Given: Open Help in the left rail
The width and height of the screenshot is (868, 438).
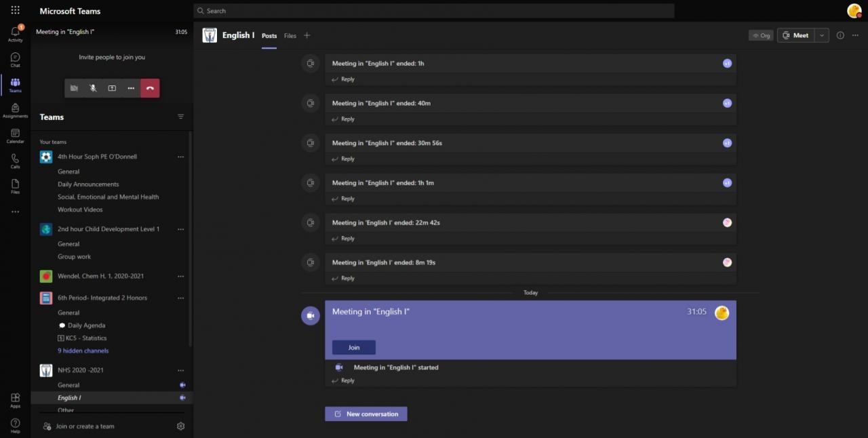Looking at the screenshot, I should (15, 426).
